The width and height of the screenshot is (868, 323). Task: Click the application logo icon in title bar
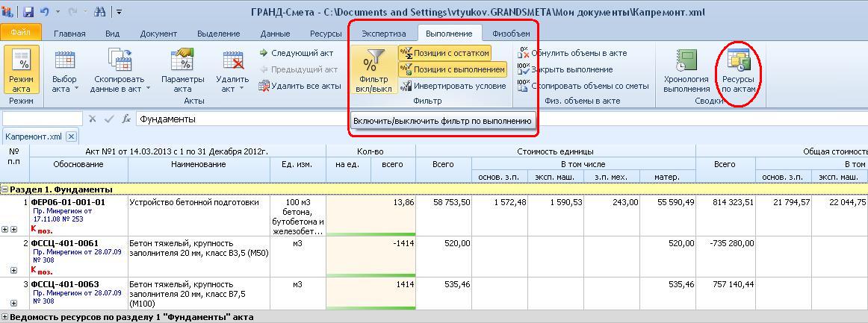tap(7, 11)
